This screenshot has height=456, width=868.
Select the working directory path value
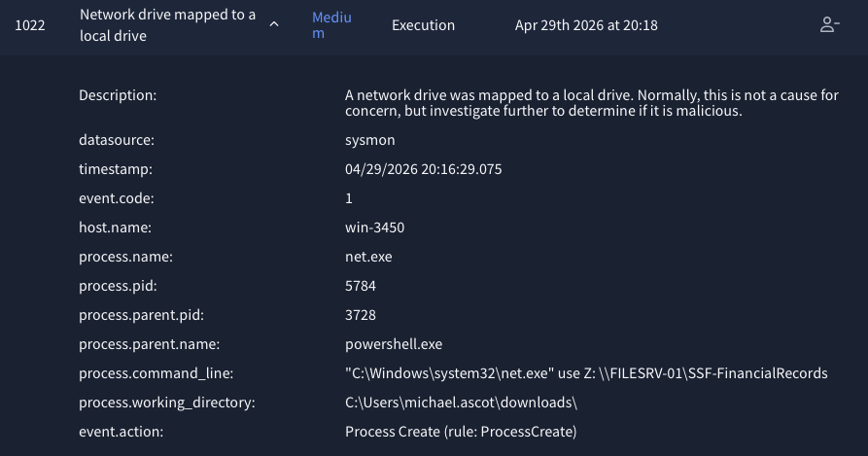461,403
